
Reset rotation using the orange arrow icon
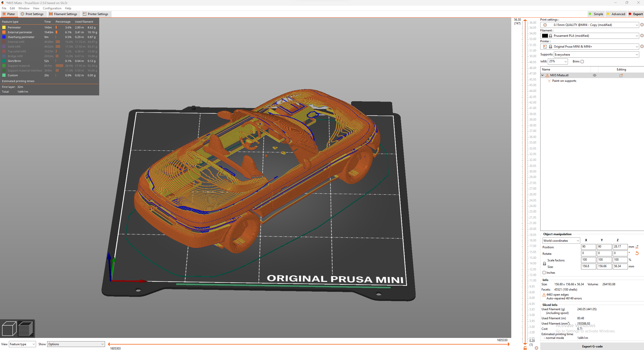[x=637, y=253]
